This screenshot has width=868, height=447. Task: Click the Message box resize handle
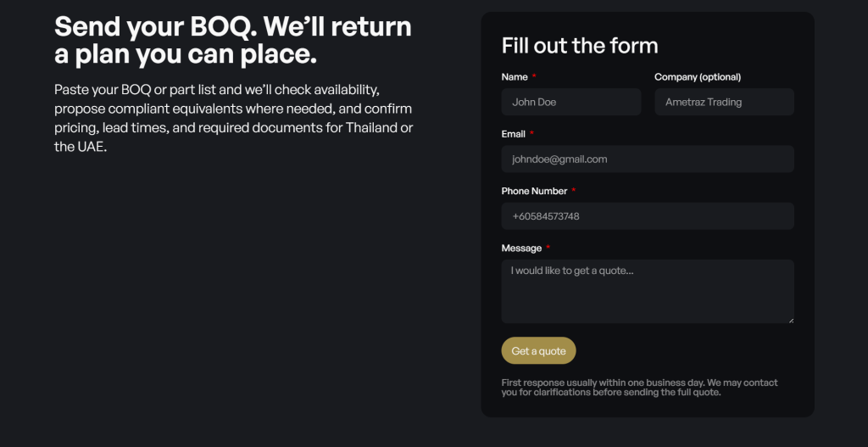pos(791,320)
